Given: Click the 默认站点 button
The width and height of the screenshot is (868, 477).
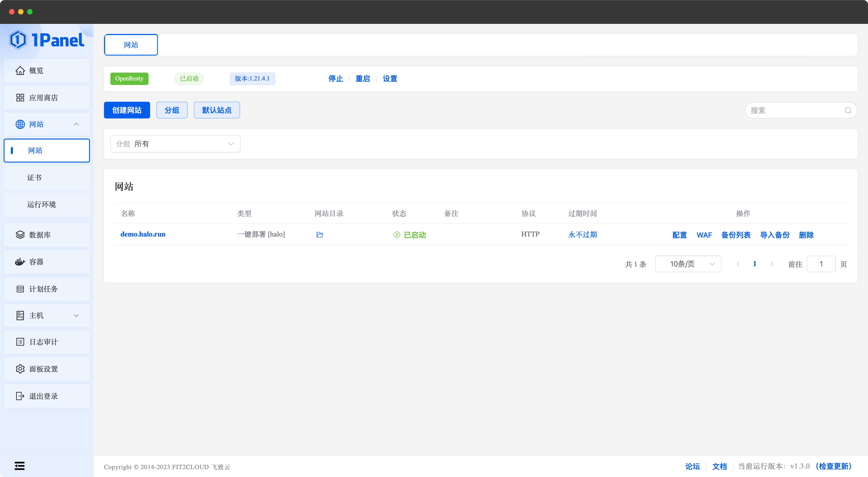Looking at the screenshot, I should pyautogui.click(x=217, y=110).
